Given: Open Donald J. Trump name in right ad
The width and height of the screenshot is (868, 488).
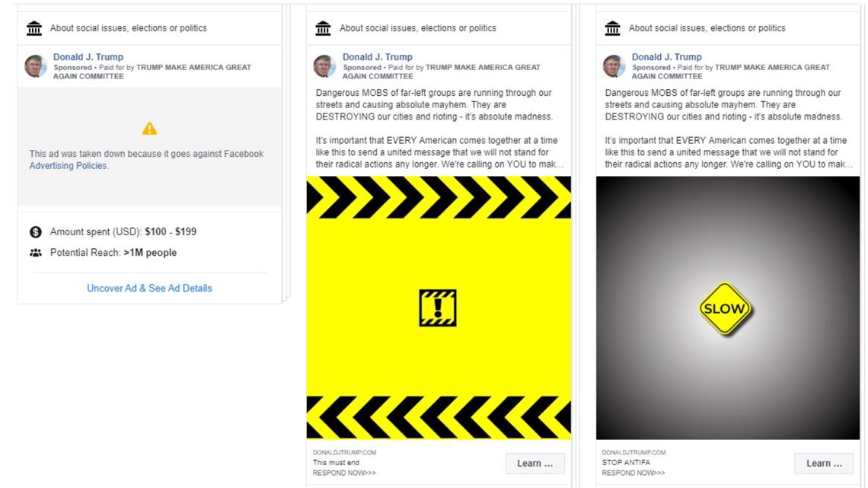Looking at the screenshot, I should (x=667, y=57).
